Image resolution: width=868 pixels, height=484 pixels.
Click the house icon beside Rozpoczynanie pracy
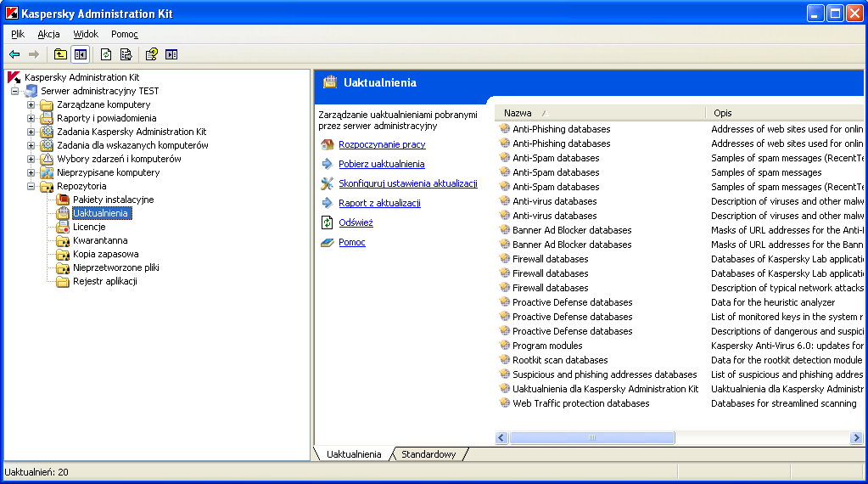point(328,144)
